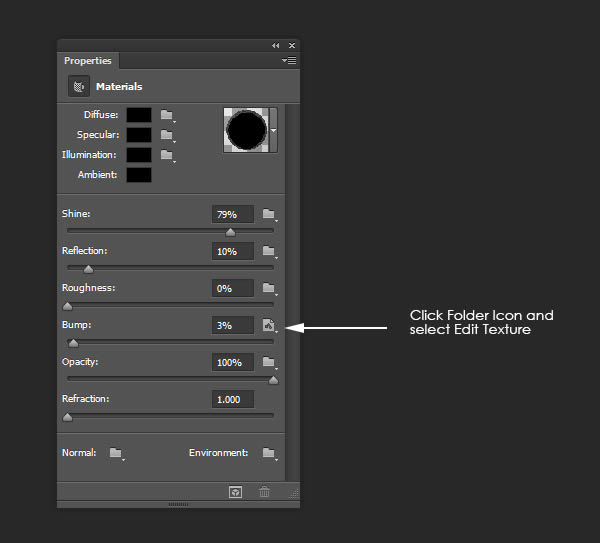Close the Properties panel
This screenshot has height=543, width=600.
(292, 46)
